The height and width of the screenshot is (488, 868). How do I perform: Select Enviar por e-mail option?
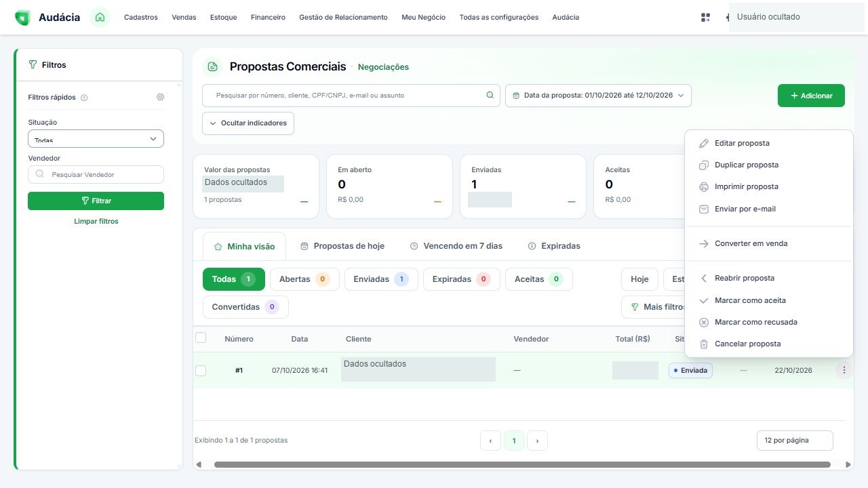[x=769, y=209]
